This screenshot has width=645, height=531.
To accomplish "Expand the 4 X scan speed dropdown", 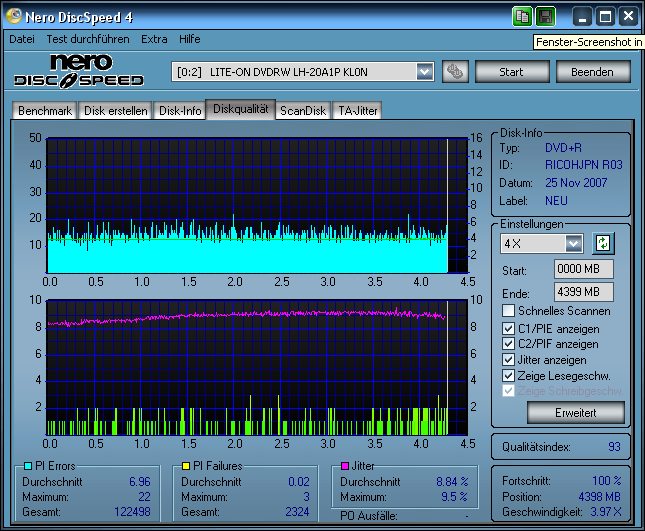I will point(573,244).
